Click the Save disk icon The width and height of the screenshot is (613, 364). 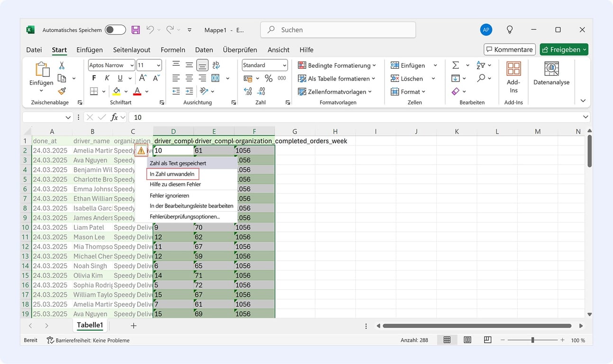136,30
